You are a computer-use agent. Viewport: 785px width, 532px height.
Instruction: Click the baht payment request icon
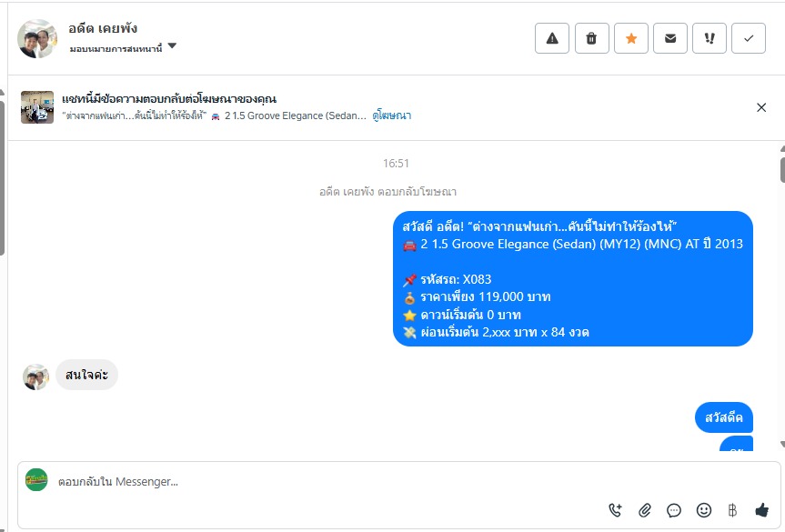(732, 510)
